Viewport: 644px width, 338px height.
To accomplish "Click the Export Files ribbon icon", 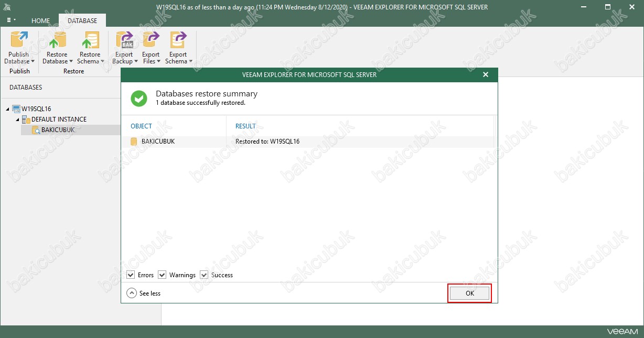I will 151,40.
